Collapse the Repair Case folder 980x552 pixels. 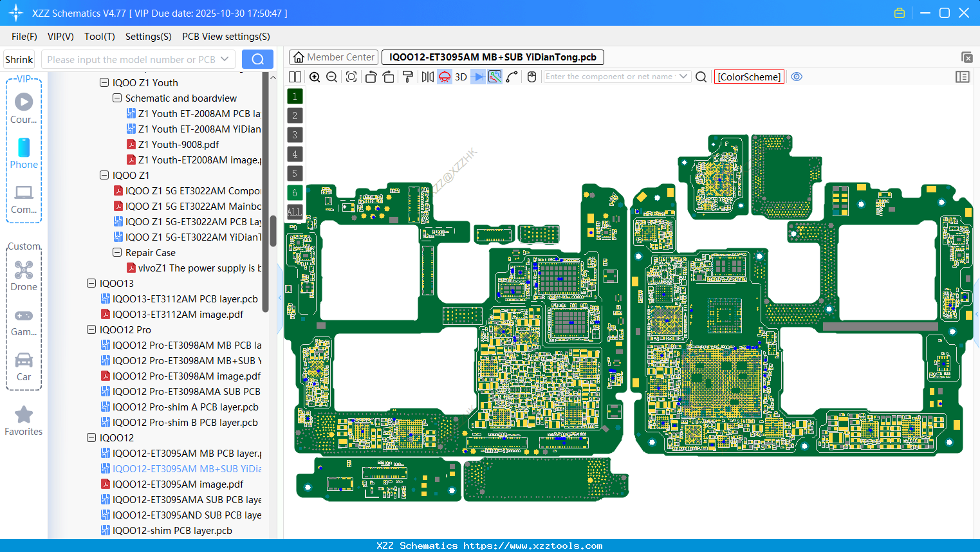point(117,253)
